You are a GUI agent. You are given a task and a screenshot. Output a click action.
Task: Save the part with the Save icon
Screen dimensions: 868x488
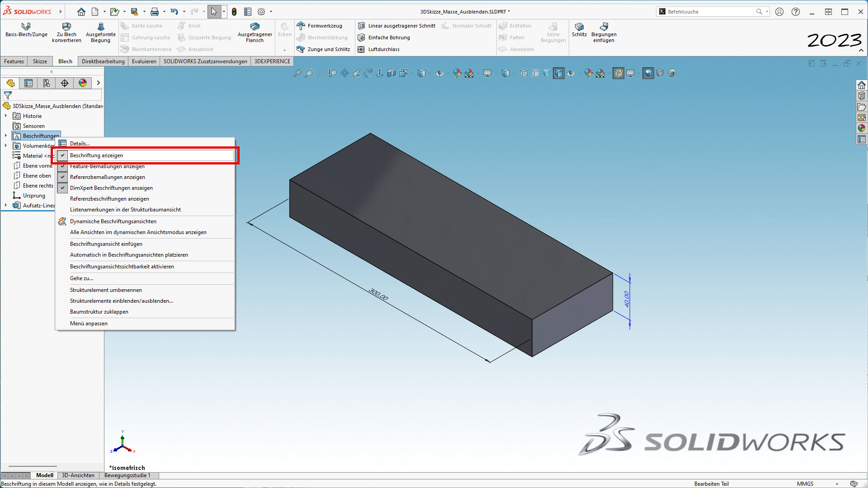[134, 12]
